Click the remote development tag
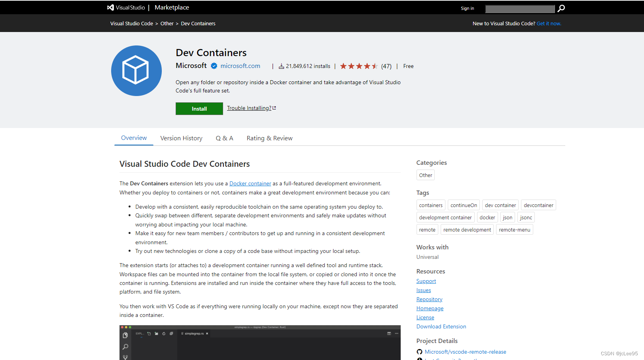The image size is (644, 360). [467, 230]
